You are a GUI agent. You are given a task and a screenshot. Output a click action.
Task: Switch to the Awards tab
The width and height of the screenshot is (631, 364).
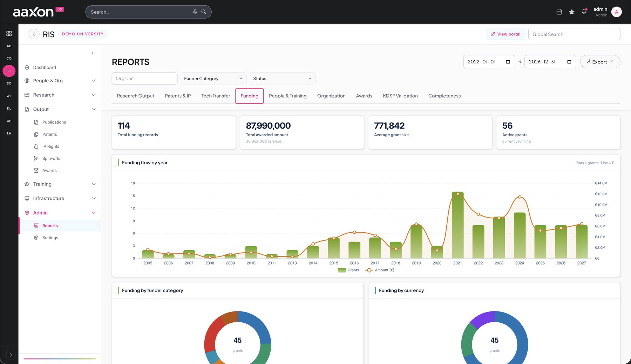coord(364,96)
